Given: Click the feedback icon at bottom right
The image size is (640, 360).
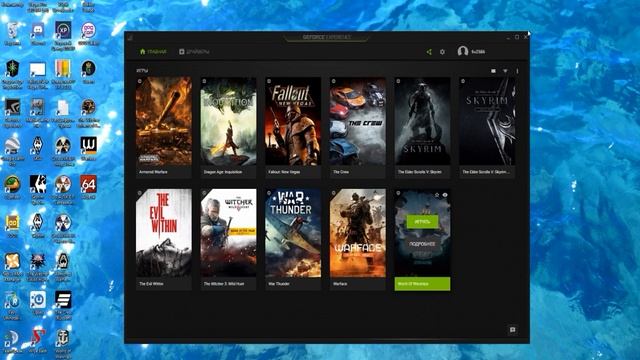Looking at the screenshot, I should pos(513,329).
